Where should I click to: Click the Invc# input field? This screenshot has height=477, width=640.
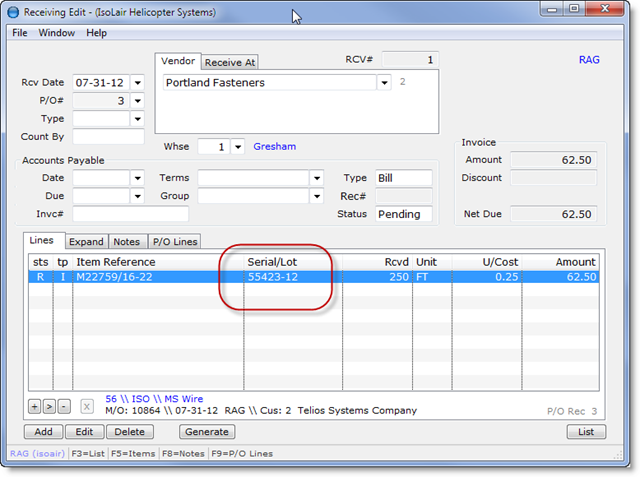[130, 214]
